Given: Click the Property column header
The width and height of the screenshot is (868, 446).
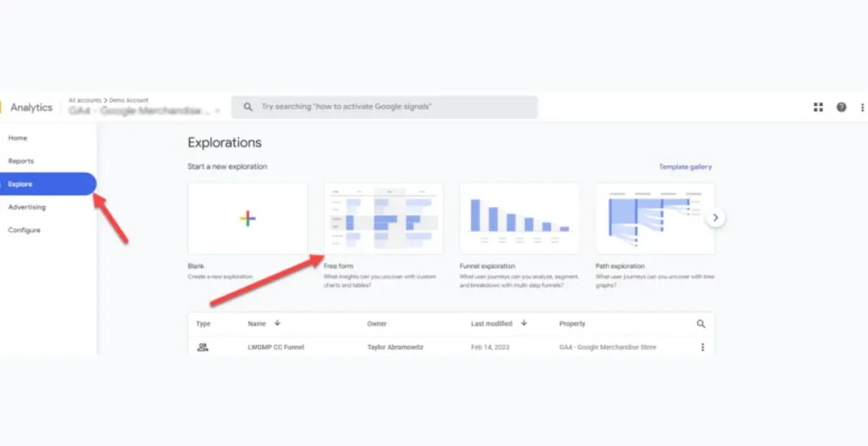Looking at the screenshot, I should 572,324.
